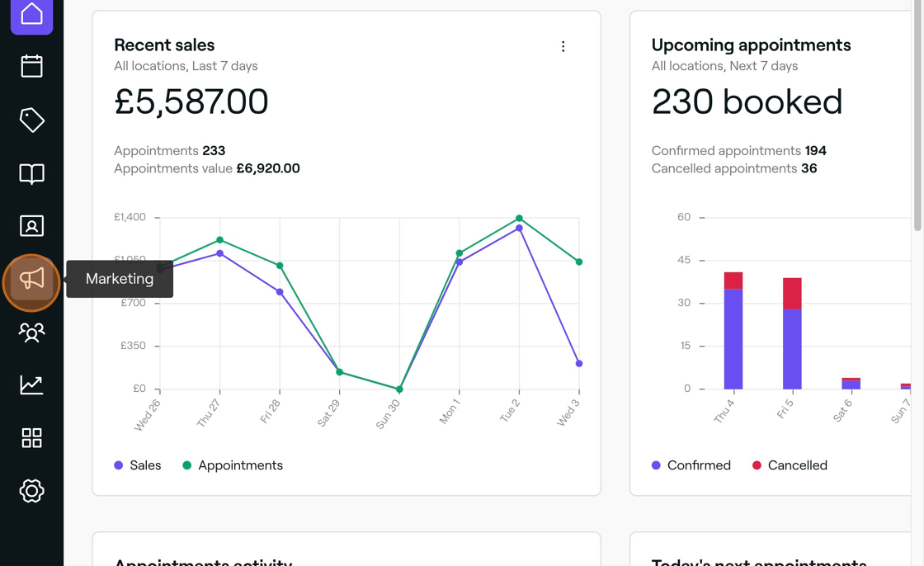Toggle the Sales series in legend
Screen dimensions: 924x566
(x=138, y=465)
